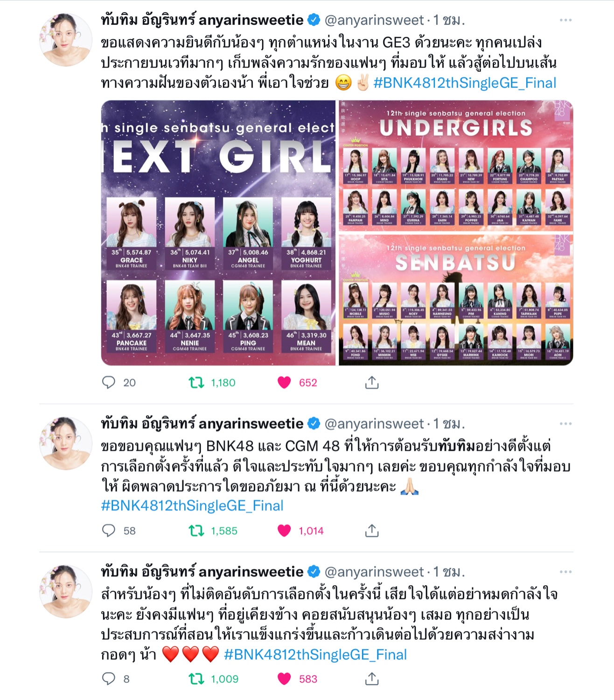Unlike the first tweet with 652 likes
Image resolution: width=614 pixels, height=700 pixels.
(x=284, y=383)
